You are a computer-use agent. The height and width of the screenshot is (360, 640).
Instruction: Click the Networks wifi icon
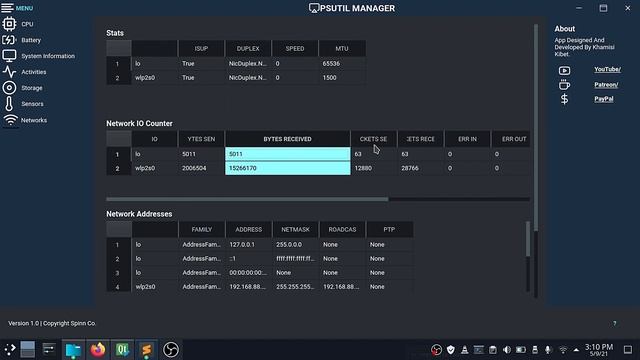coord(10,120)
